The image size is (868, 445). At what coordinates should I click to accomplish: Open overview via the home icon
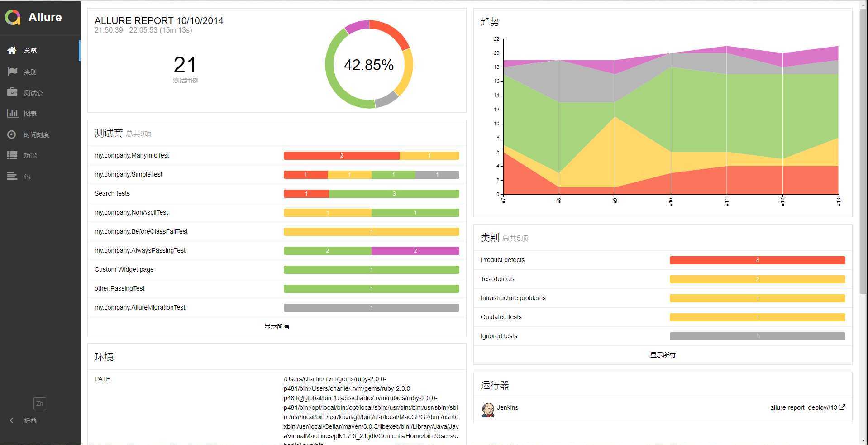12,50
